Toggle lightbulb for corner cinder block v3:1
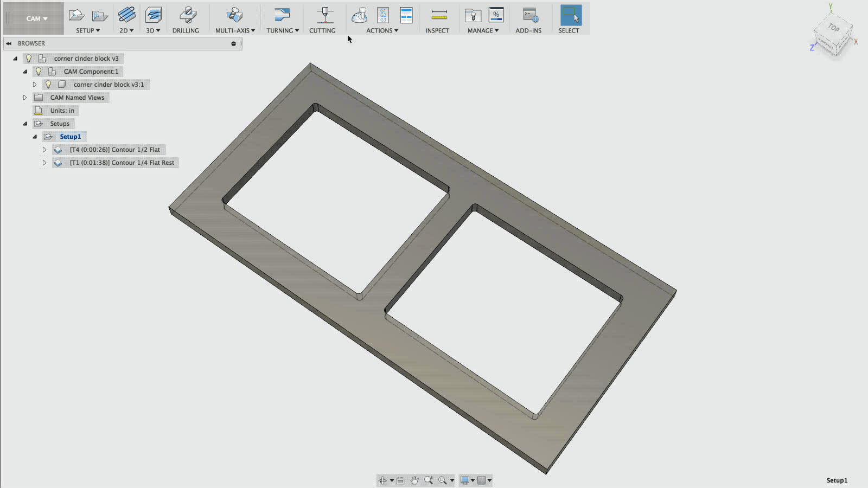 [48, 85]
